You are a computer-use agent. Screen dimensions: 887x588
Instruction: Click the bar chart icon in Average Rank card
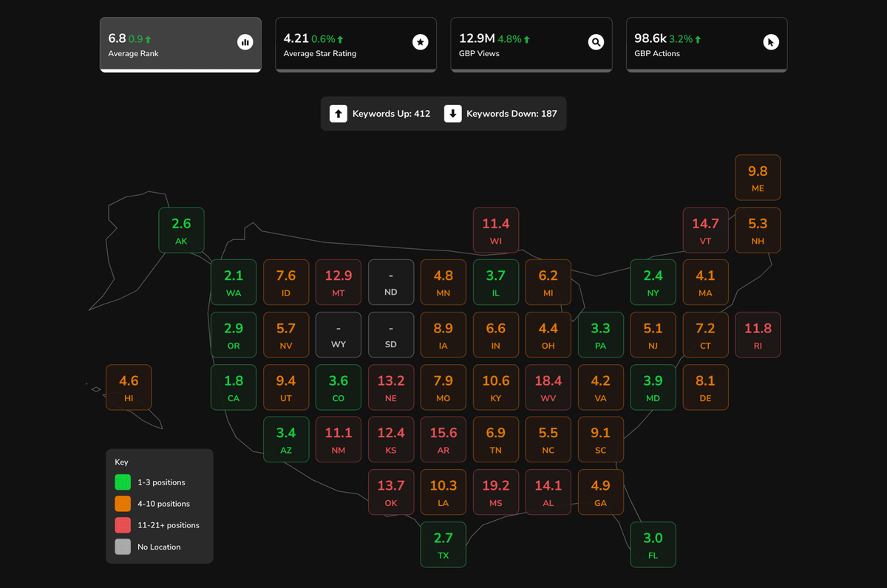coord(245,43)
